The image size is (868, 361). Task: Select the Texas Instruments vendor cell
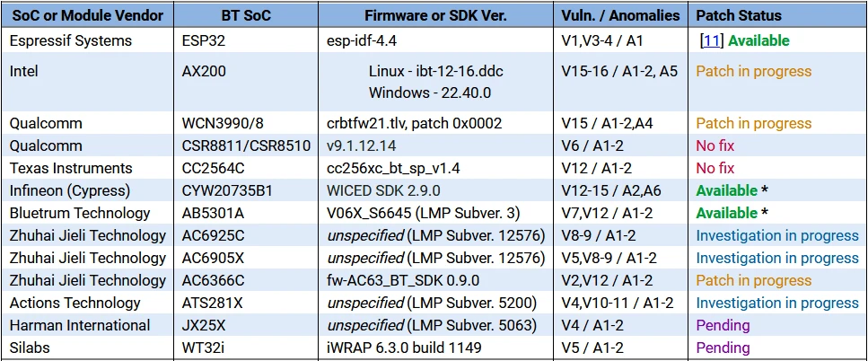coord(71,168)
